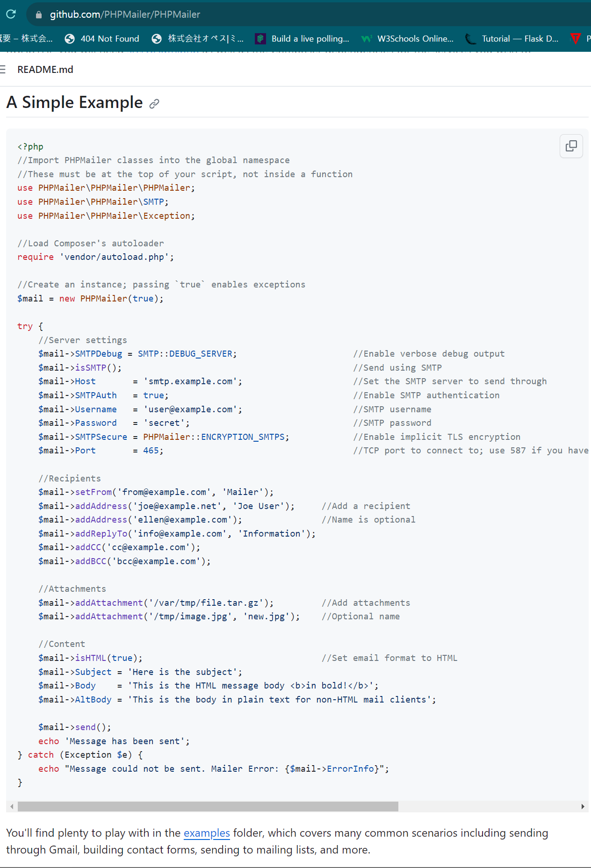The image size is (591, 868).
Task: Open the 株式会社オペス bookmark
Action: point(198,39)
